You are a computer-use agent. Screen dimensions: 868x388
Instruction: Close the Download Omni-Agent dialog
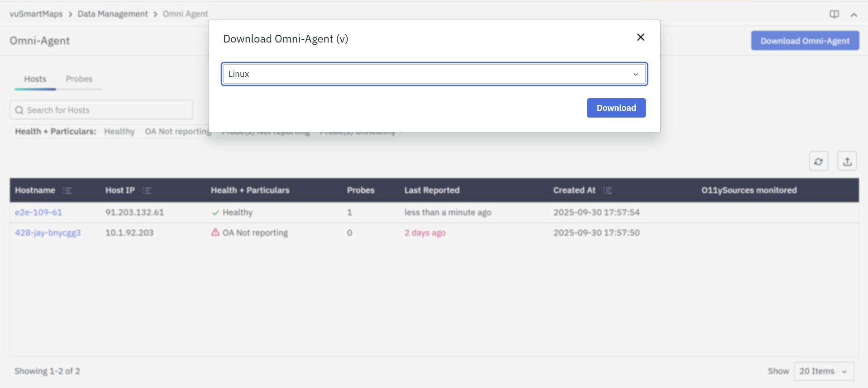pos(640,37)
